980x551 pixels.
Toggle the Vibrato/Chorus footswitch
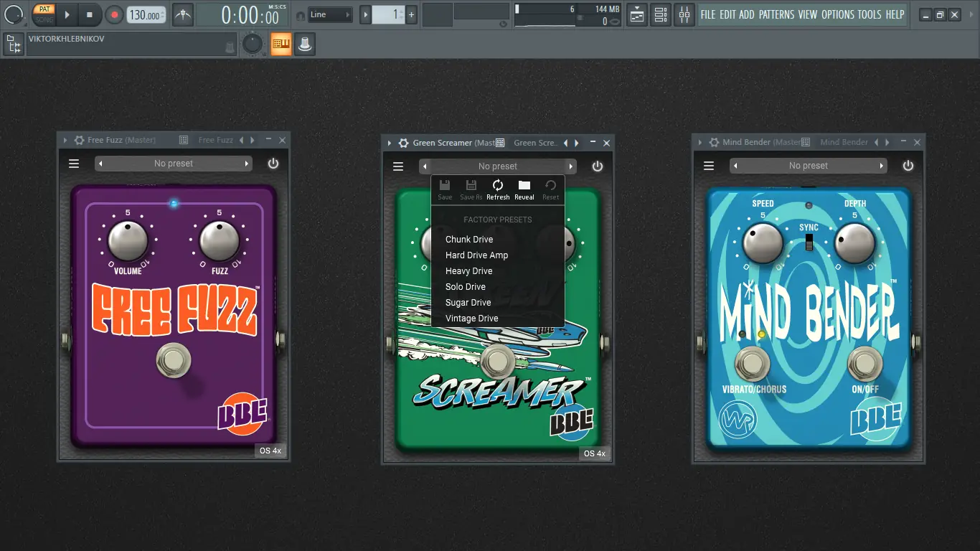753,364
